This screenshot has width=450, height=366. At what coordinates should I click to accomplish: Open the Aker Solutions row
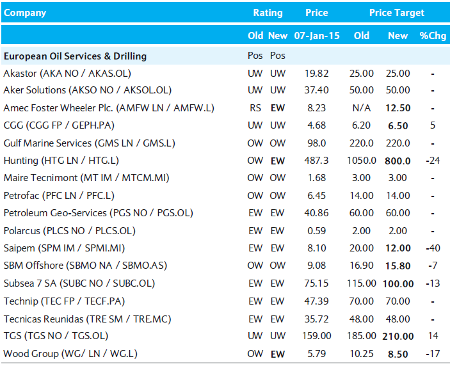[x=225, y=90]
